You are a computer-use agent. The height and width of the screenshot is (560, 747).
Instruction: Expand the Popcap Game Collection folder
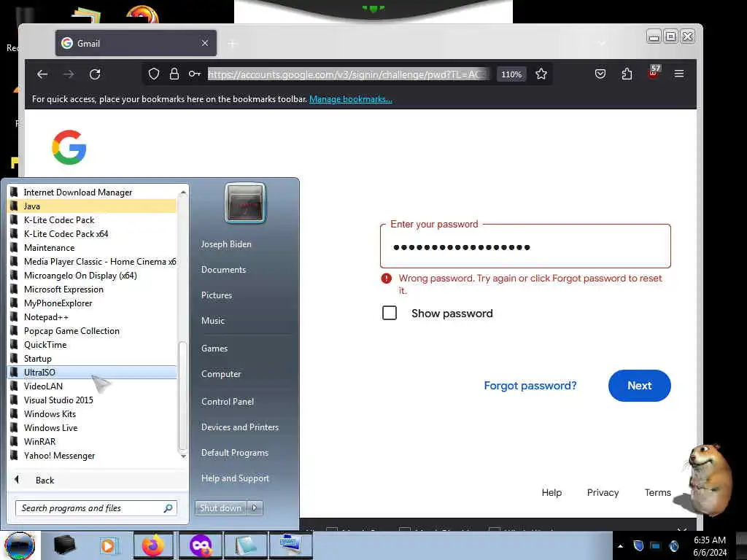93,330
